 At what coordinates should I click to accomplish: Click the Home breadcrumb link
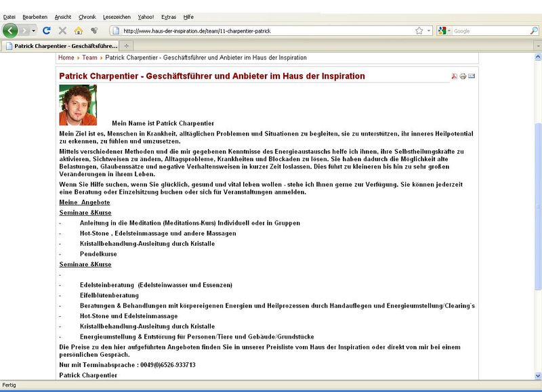(x=66, y=58)
